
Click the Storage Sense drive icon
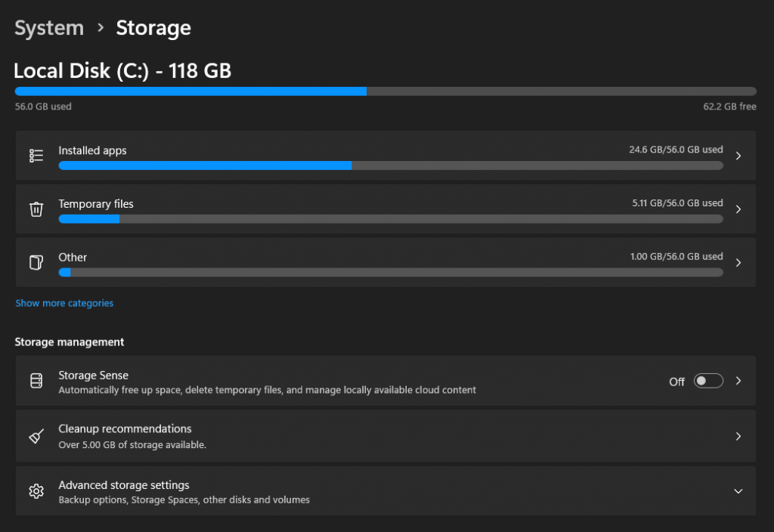[36, 381]
